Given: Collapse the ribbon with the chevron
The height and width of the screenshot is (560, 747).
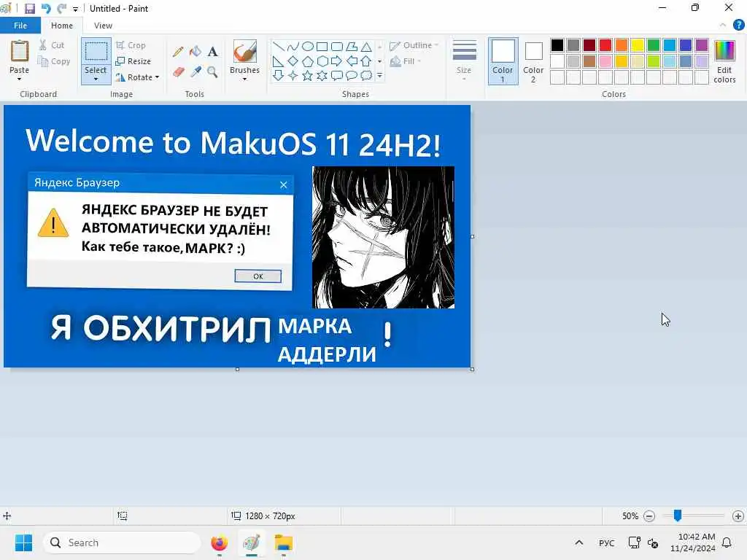Looking at the screenshot, I should (x=723, y=26).
